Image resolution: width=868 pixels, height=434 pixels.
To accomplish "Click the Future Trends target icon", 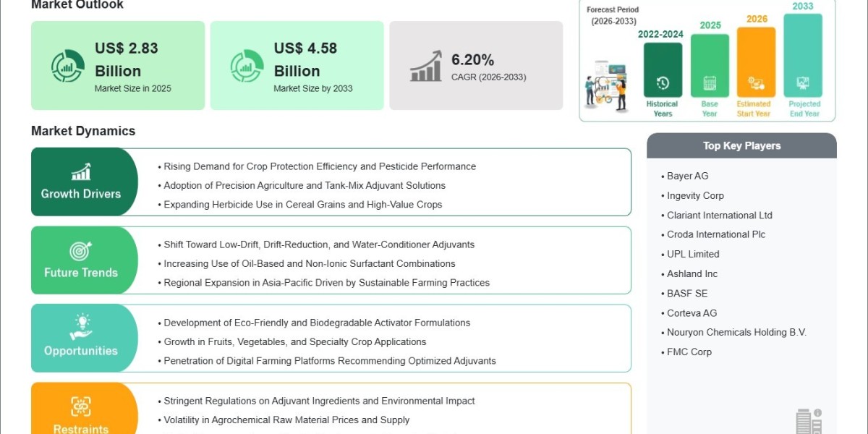I will [x=80, y=251].
